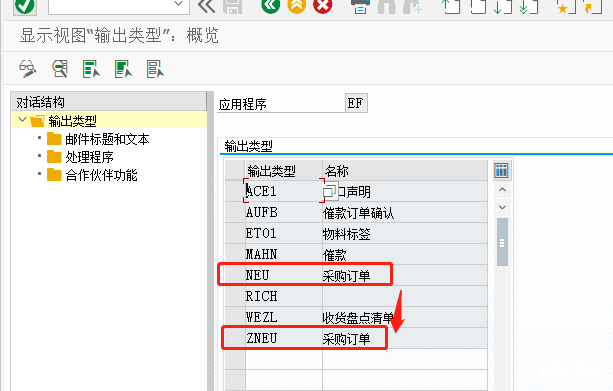Select the WEZL output type cell
613x391 pixels.
tap(283, 317)
